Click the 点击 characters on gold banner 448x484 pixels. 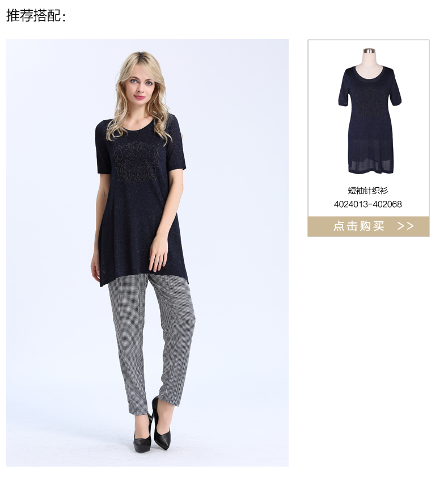tap(345, 226)
